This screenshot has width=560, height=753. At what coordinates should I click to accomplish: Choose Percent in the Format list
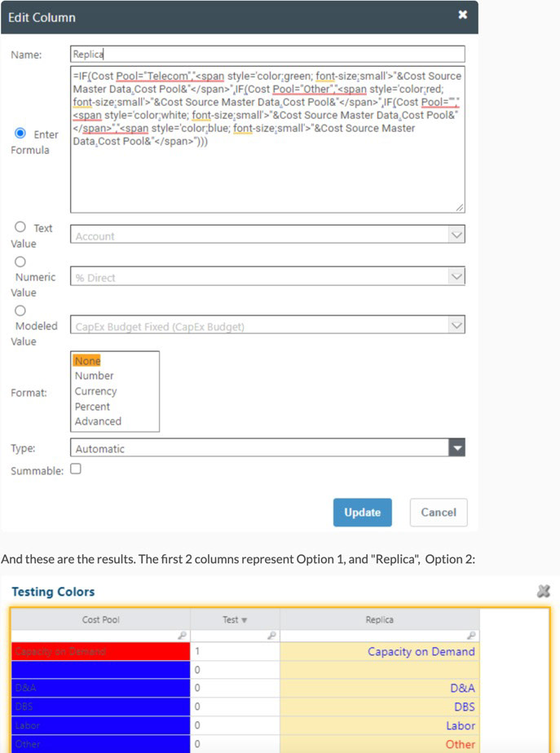(92, 407)
